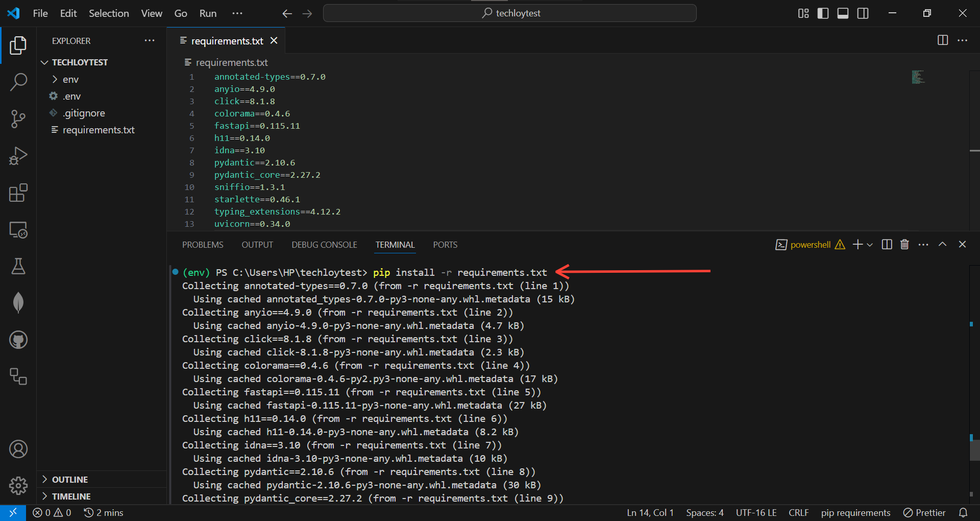
Task: Click the techloytest command center search bar
Action: [509, 13]
